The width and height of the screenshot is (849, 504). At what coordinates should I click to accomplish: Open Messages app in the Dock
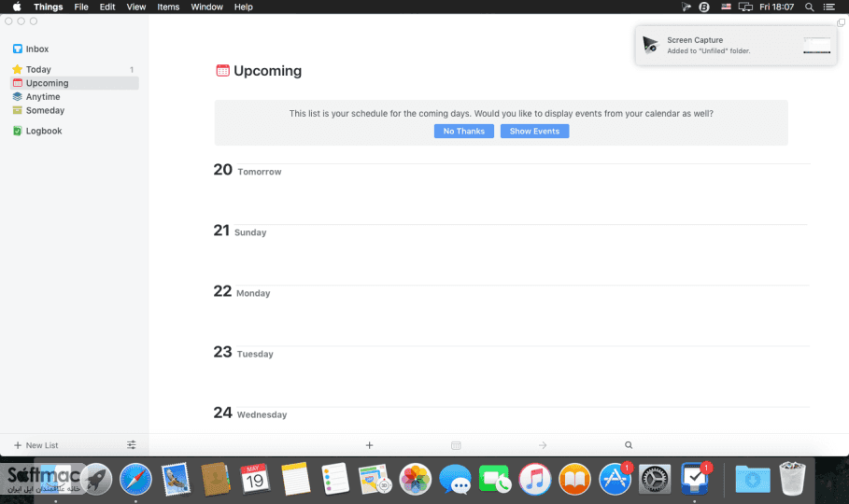point(455,480)
